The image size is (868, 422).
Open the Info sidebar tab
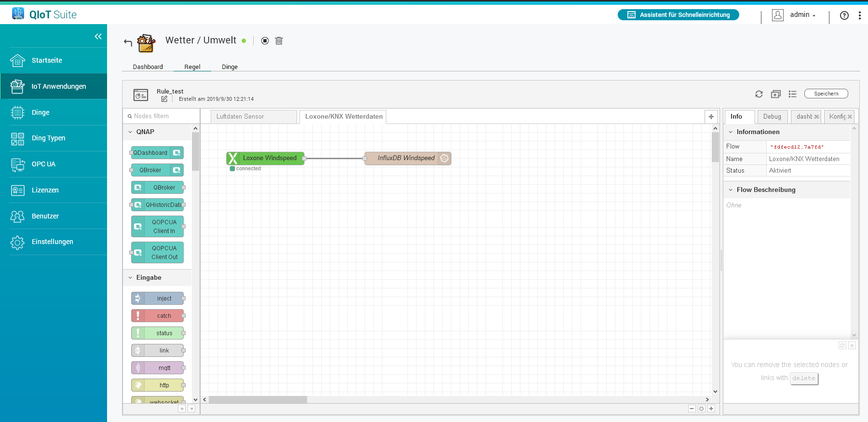[739, 117]
